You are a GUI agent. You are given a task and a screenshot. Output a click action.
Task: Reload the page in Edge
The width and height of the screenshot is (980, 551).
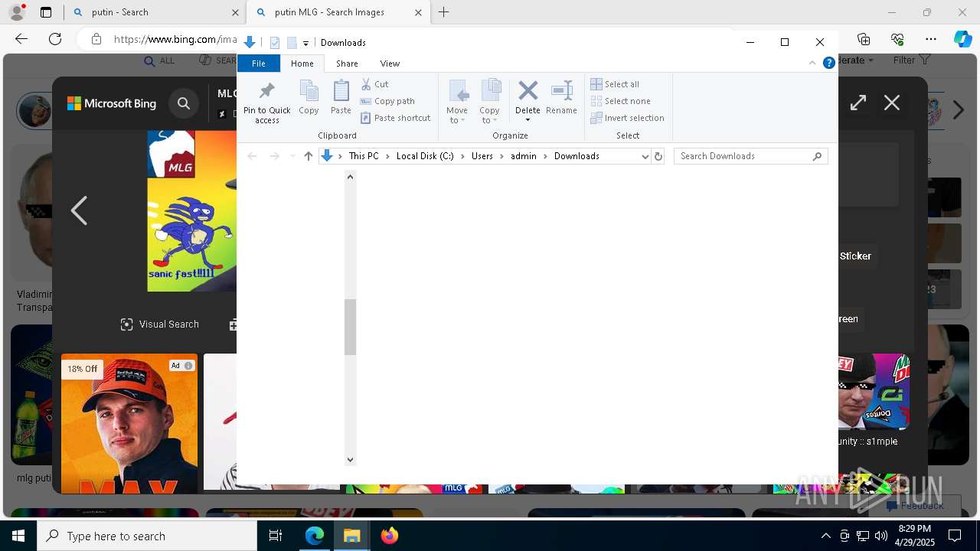tap(55, 39)
